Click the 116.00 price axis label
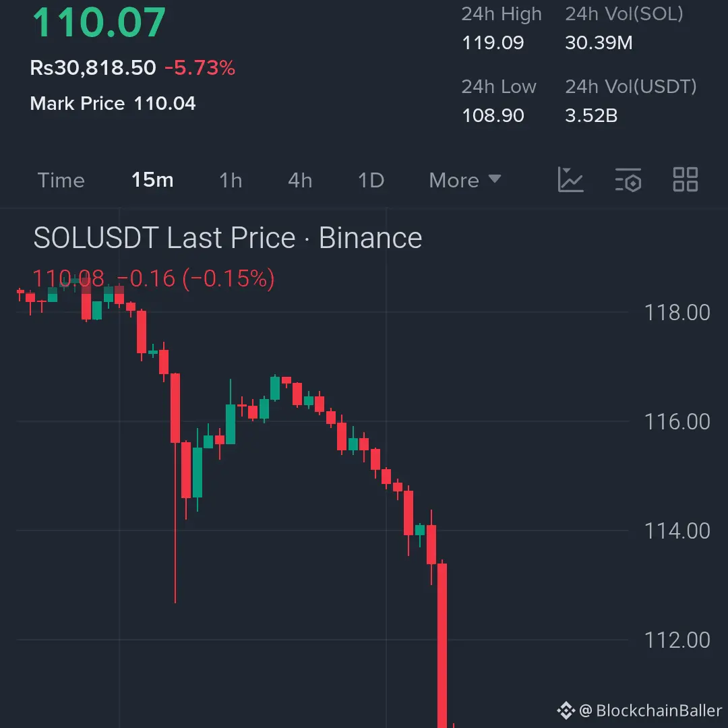Image resolution: width=728 pixels, height=728 pixels. [677, 421]
